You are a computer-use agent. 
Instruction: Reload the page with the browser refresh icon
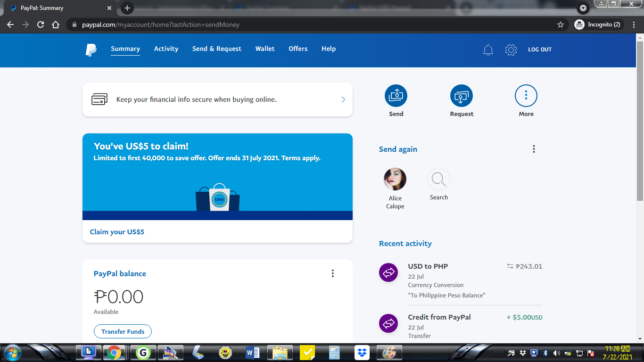point(41,25)
